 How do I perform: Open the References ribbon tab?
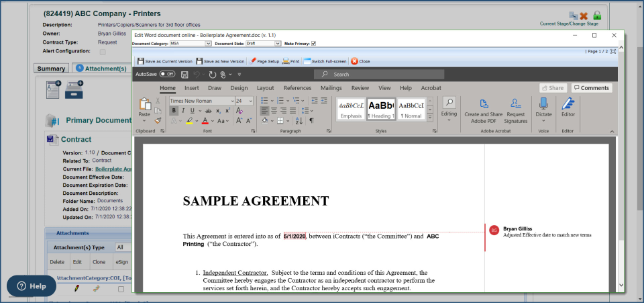pyautogui.click(x=297, y=88)
